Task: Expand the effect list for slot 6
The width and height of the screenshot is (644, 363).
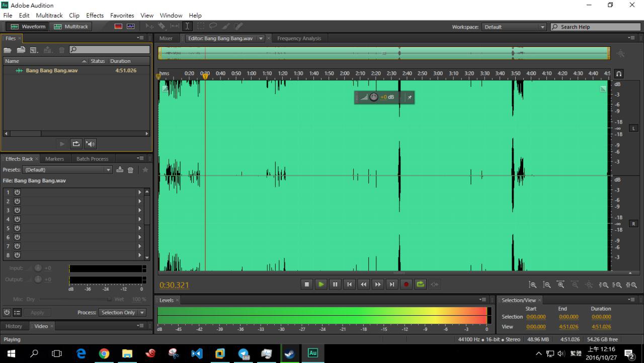Action: point(140,237)
